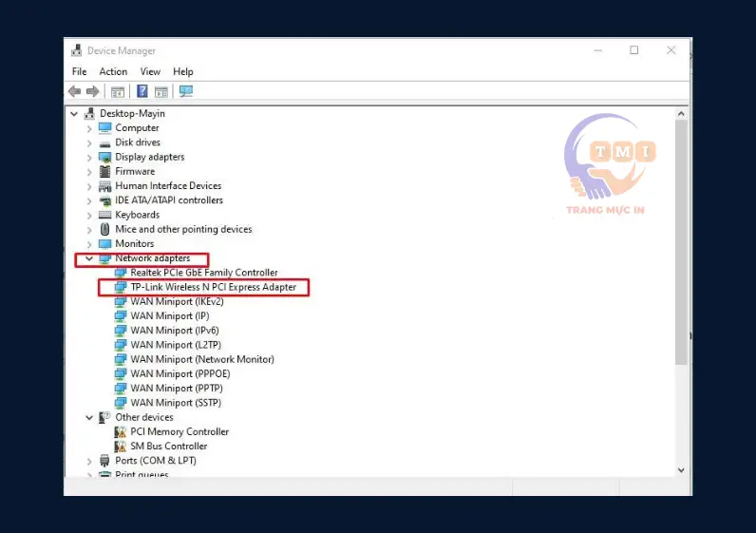Click the Network adapters category icon
Screen dimensions: 756x533
point(105,258)
